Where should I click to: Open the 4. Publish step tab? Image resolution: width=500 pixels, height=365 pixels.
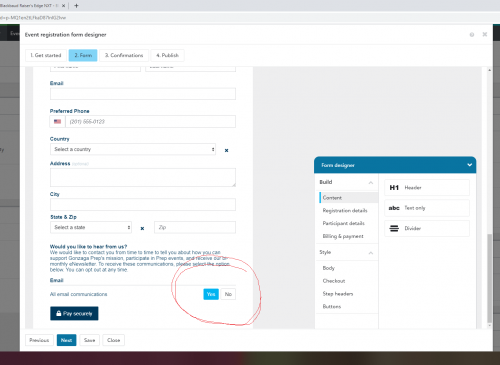(x=167, y=55)
